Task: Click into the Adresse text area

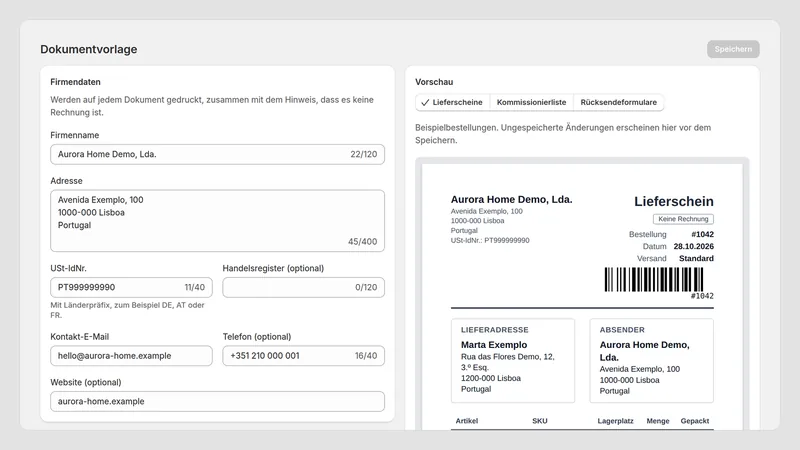Action: click(217, 221)
